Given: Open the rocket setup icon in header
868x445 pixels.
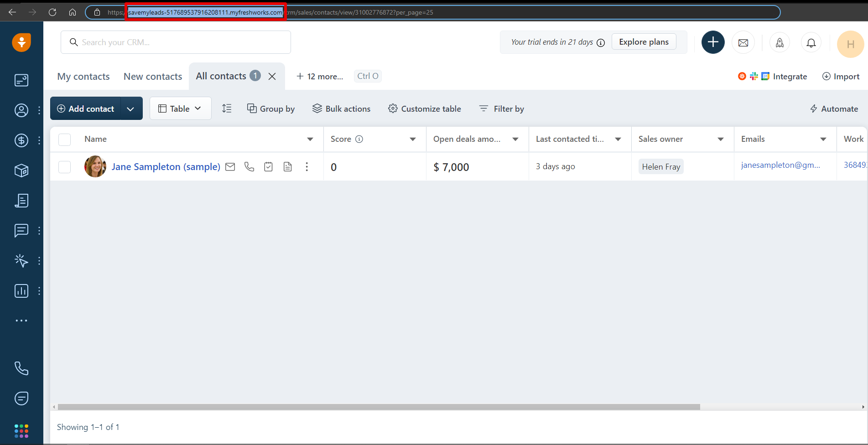Looking at the screenshot, I should pos(780,43).
